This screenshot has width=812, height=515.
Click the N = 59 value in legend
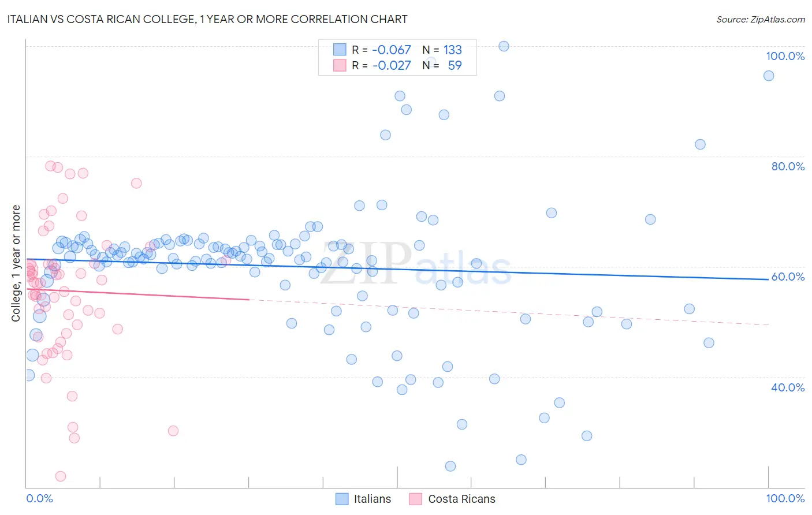442,65
